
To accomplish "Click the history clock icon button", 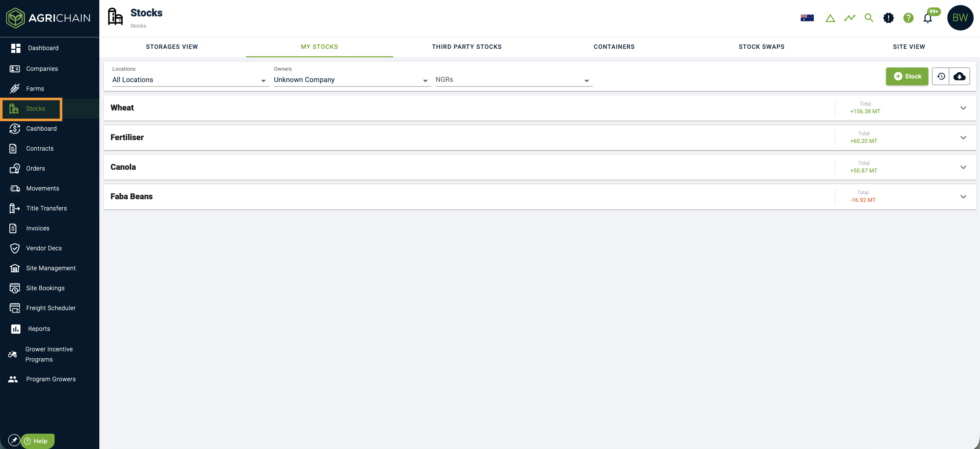I will click(x=941, y=76).
